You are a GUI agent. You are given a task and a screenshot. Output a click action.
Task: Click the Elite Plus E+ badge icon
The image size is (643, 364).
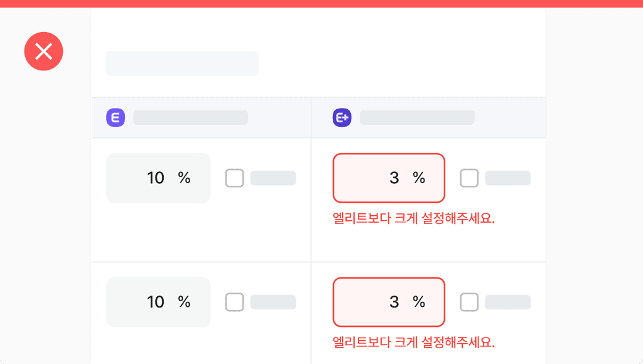[x=342, y=118]
